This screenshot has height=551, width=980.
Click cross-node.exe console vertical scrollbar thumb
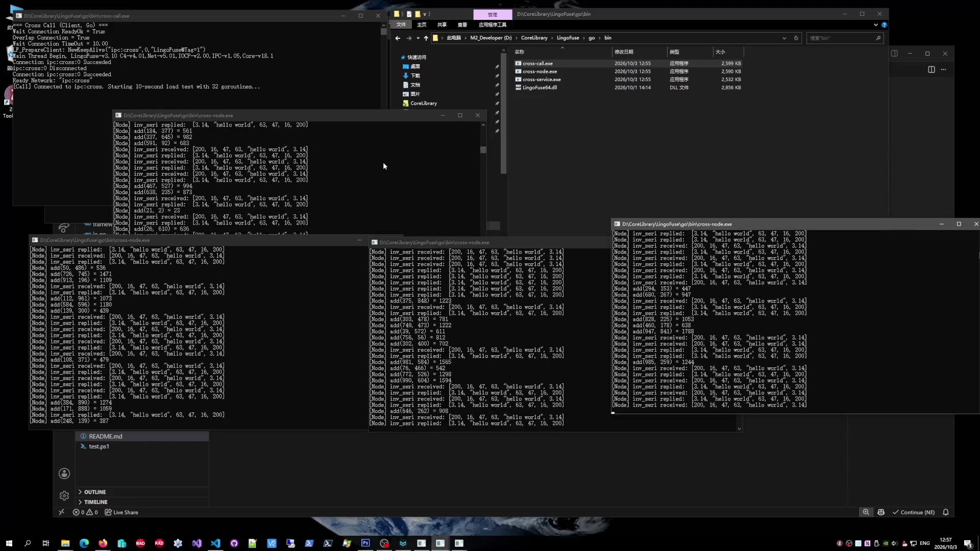483,150
